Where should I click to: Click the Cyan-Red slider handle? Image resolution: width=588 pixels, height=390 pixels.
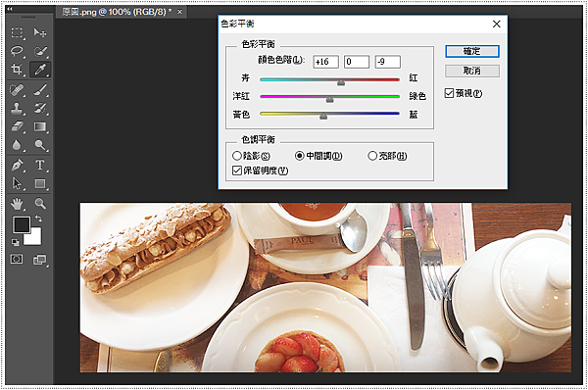(x=340, y=82)
